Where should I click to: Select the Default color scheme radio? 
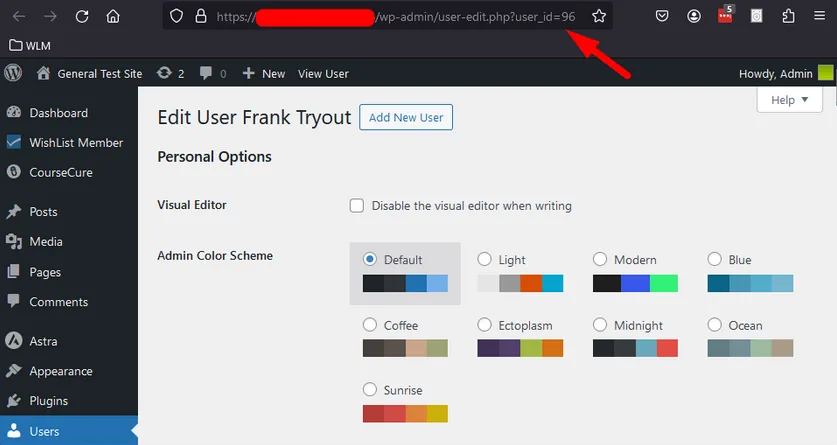click(x=369, y=259)
